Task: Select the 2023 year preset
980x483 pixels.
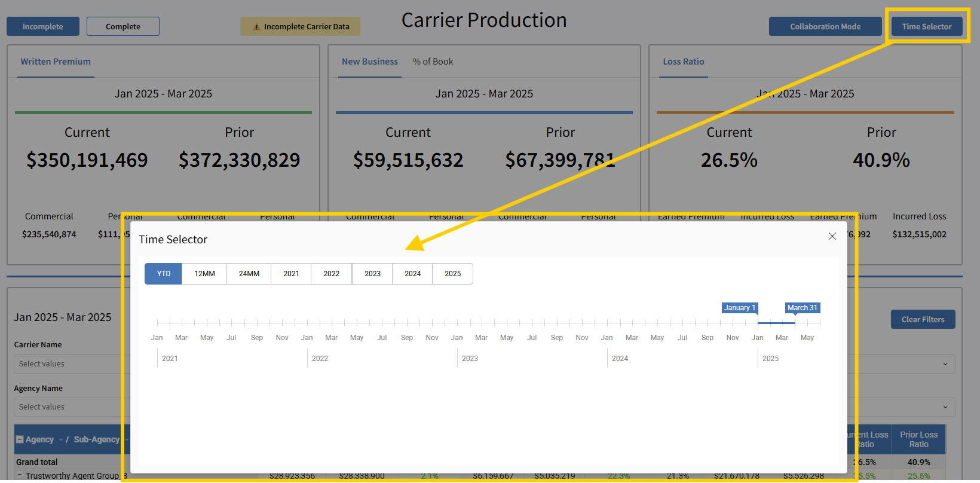Action: tap(372, 274)
